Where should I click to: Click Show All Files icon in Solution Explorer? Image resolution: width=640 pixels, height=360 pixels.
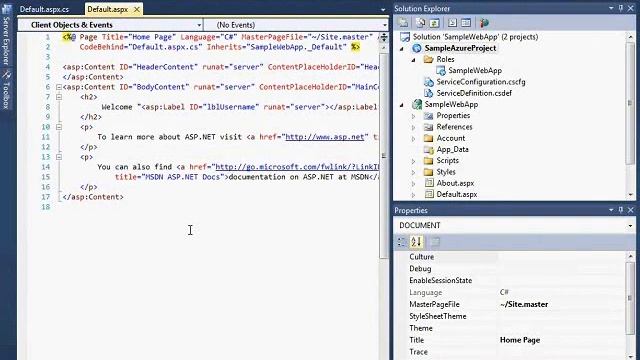coord(421,23)
